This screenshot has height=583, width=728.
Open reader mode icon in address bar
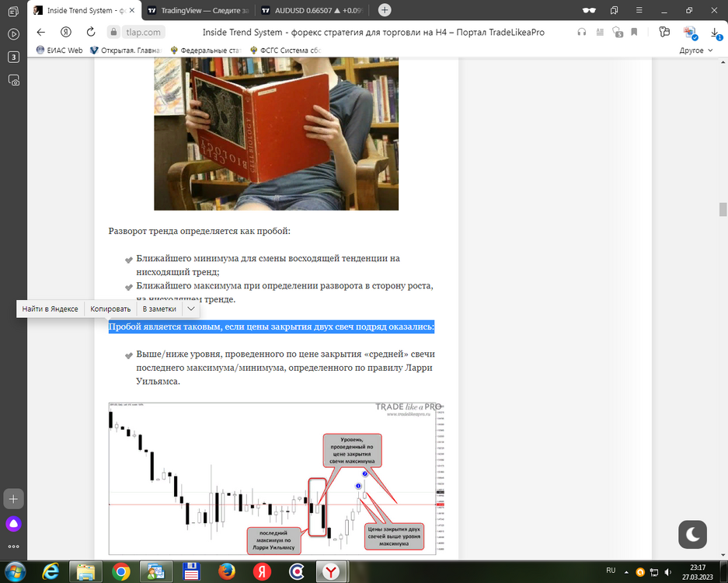(x=600, y=32)
